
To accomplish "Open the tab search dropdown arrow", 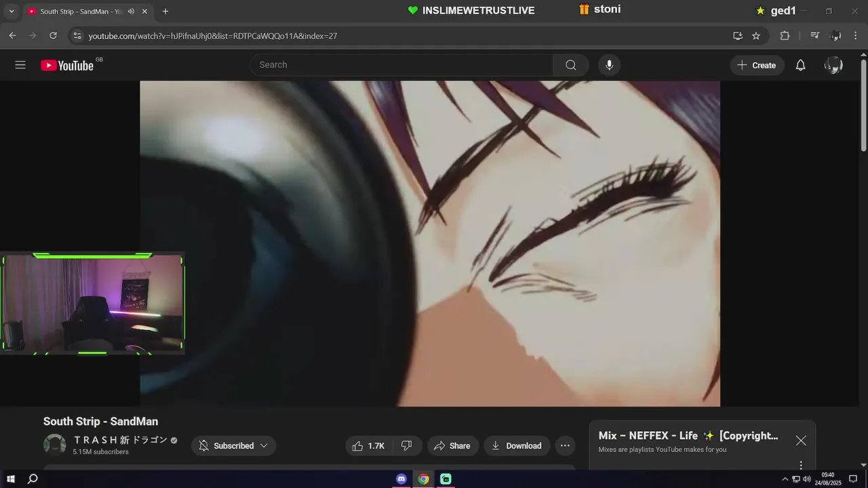I will (11, 12).
